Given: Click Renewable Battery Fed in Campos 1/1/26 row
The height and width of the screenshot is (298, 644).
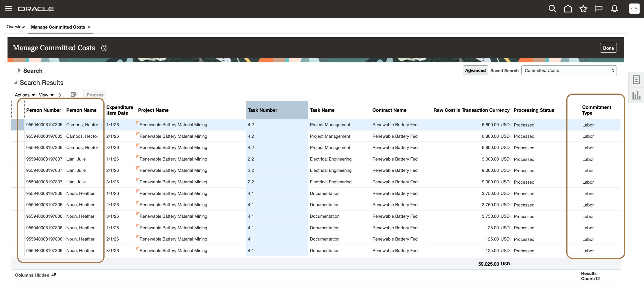Looking at the screenshot, I should coord(395,125).
